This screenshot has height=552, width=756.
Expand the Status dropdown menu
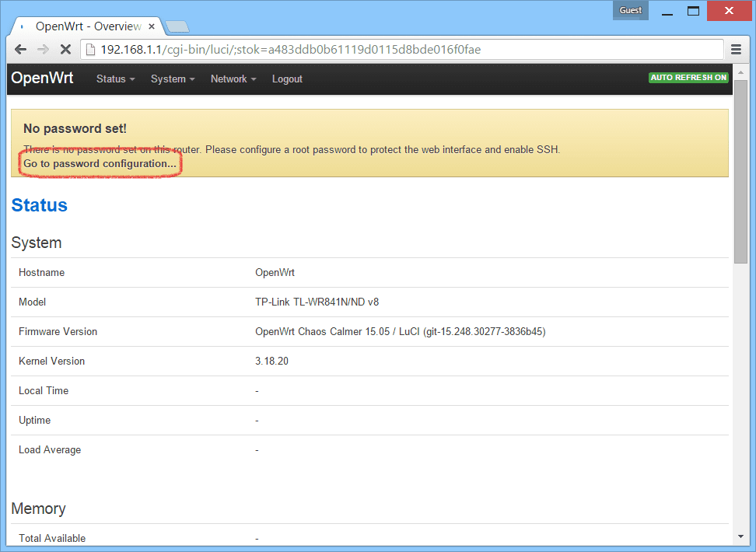(115, 79)
